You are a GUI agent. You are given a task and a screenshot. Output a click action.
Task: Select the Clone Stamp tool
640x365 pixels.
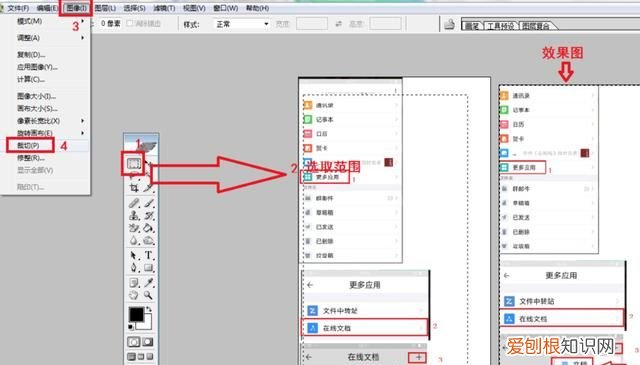pos(134,215)
